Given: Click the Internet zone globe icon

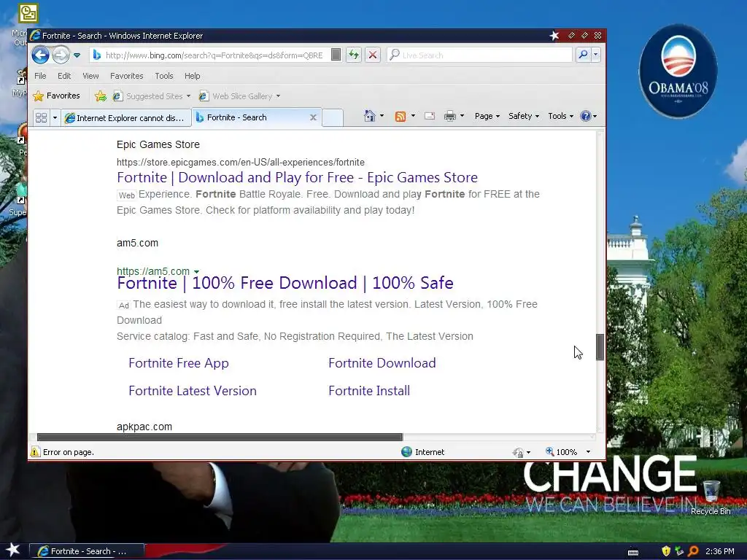Looking at the screenshot, I should 406,452.
